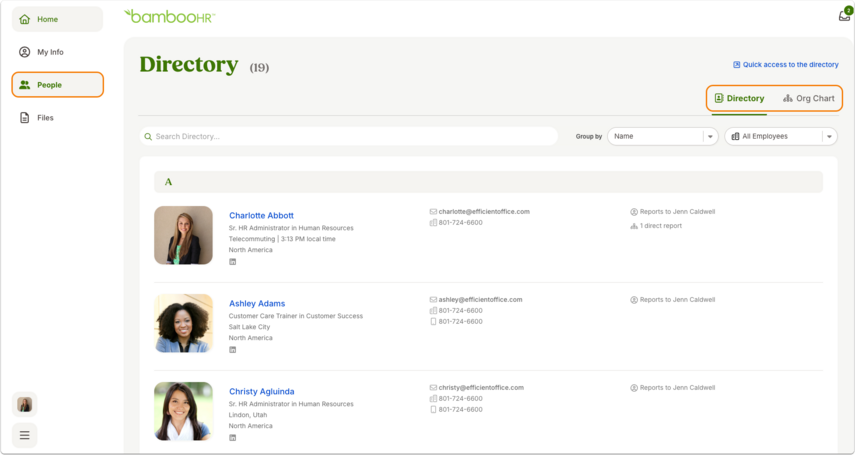Open Charlotte Abbott's profile name link
855x455 pixels.
tap(261, 215)
